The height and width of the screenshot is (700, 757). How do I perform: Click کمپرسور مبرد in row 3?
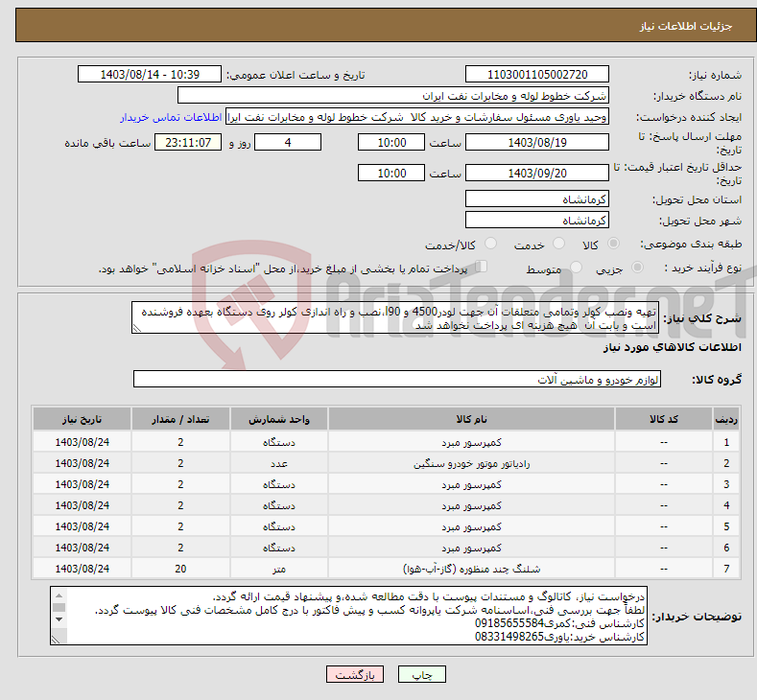pyautogui.click(x=472, y=484)
